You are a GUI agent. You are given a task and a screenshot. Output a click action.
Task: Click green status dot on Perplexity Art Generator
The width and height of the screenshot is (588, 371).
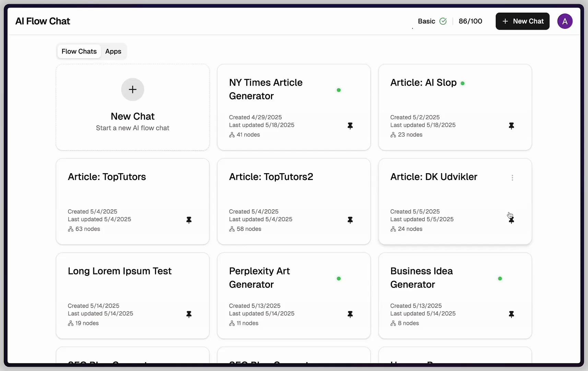point(339,279)
